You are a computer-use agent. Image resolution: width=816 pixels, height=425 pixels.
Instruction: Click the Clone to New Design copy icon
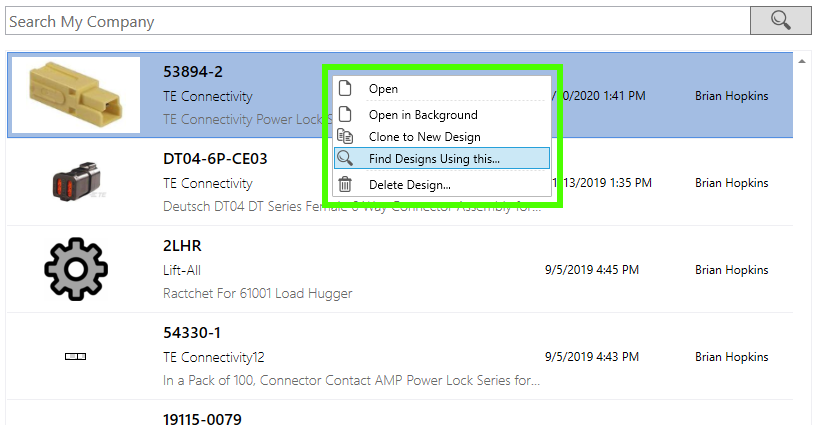point(345,136)
